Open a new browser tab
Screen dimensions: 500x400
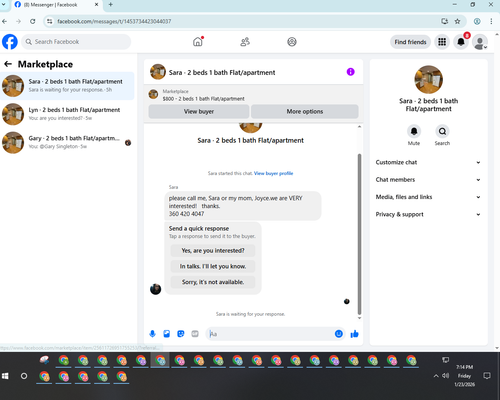tap(111, 5)
